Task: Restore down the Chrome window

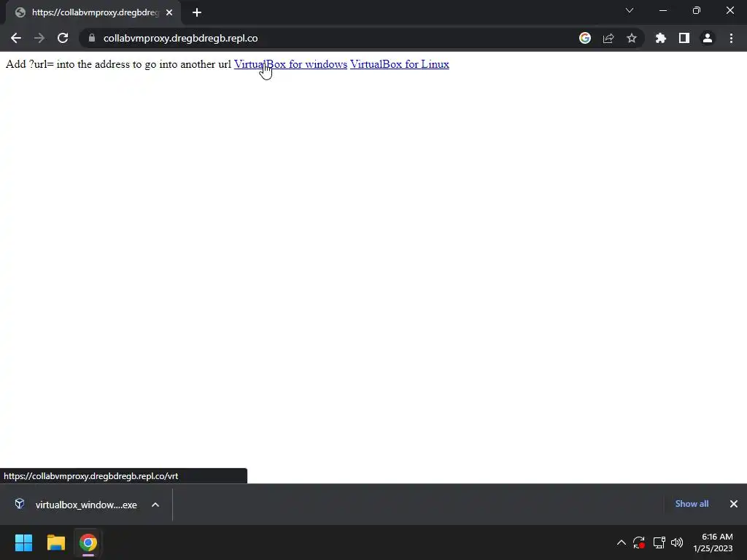Action: (697, 10)
